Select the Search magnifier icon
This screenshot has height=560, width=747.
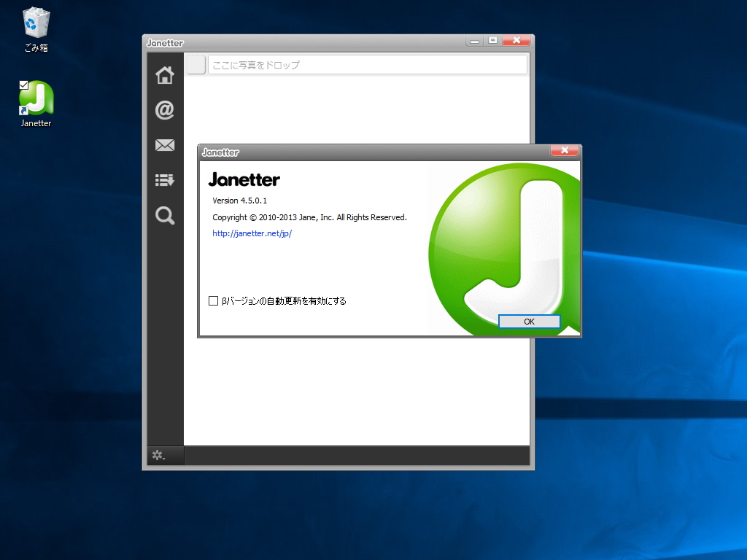coord(165,215)
